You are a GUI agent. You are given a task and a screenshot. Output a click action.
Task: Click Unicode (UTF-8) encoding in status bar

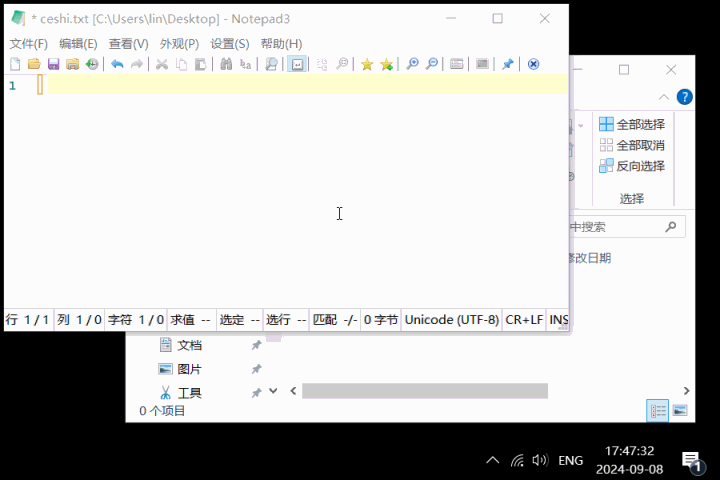tap(452, 320)
